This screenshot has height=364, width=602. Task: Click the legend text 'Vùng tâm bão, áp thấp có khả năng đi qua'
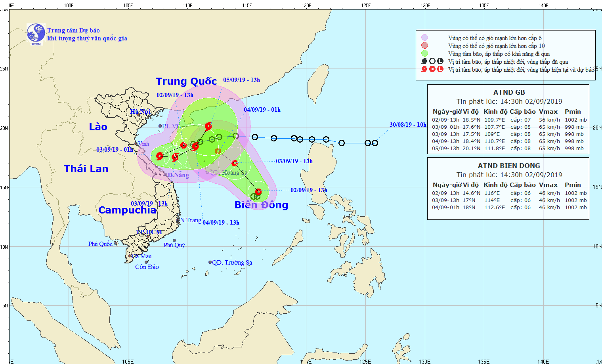(x=499, y=54)
